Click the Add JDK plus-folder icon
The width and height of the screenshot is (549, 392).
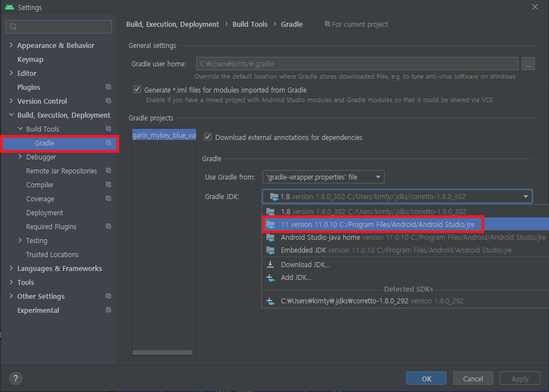[x=270, y=278]
